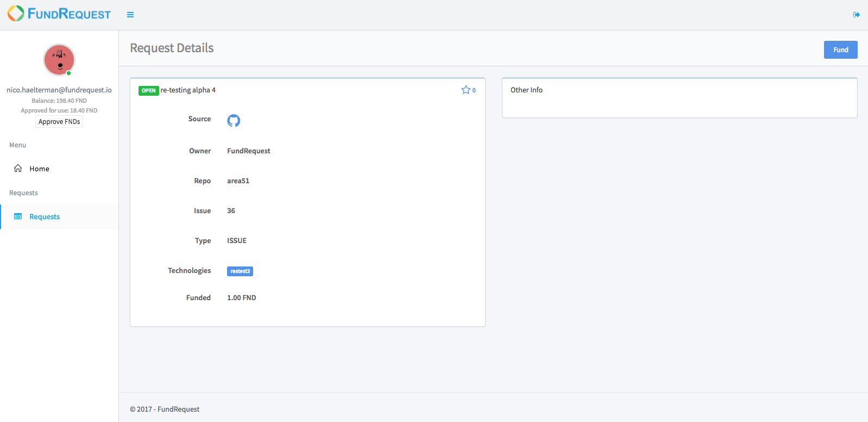Click the restest3 technology tag
The image size is (868, 422).
tap(240, 271)
